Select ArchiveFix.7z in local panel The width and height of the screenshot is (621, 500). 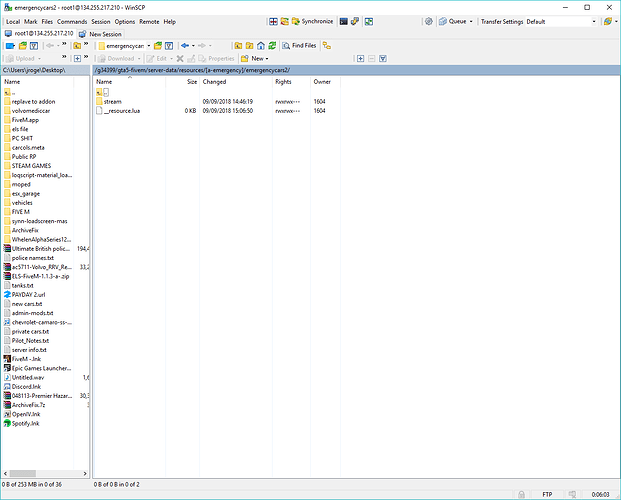[28, 405]
